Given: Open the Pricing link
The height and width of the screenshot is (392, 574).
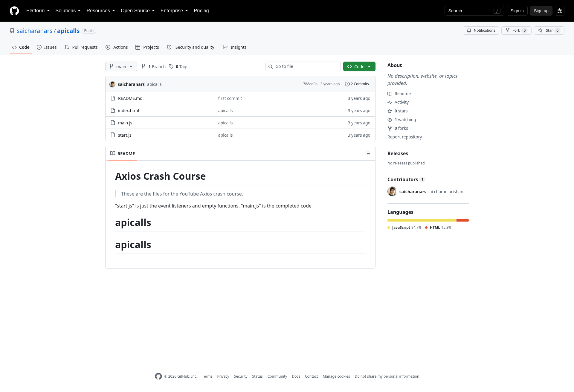Looking at the screenshot, I should (x=201, y=11).
